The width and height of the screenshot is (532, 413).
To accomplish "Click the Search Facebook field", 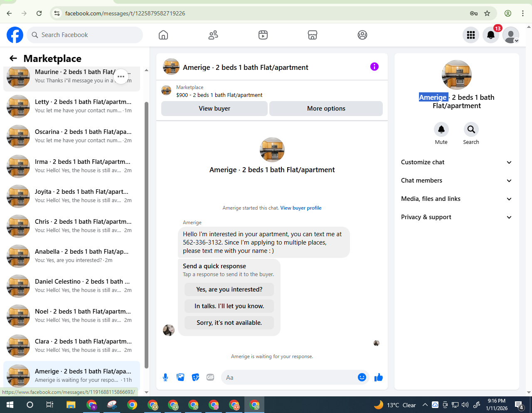I will tap(85, 35).
